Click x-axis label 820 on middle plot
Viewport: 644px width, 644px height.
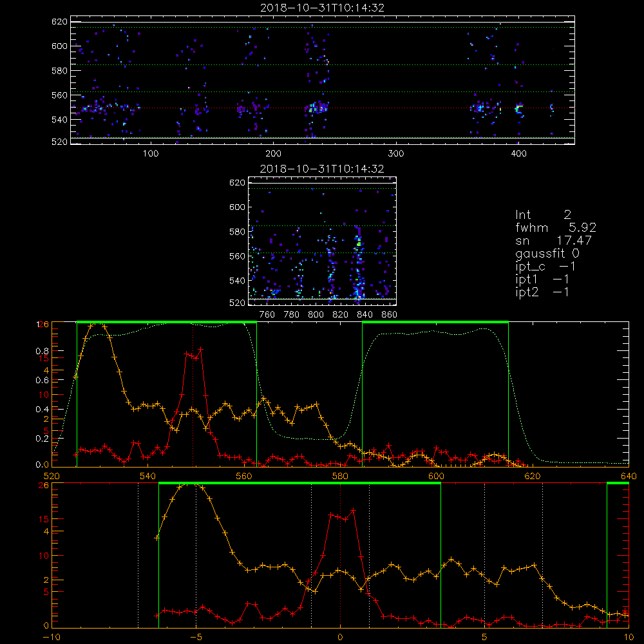click(x=340, y=315)
